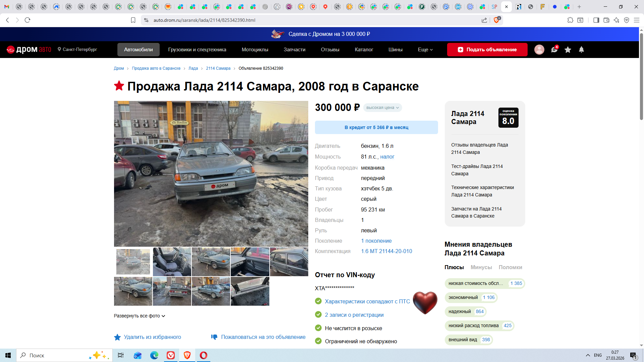Expand all photos with 'Развернуть все фото'
Screen dimensions: 644x362
point(139,316)
